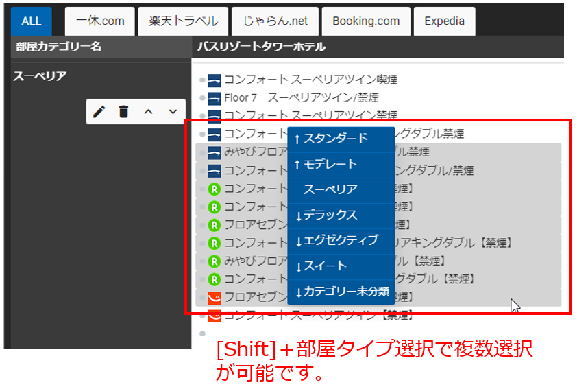
Task: Switch to the じゃらん.net tab
Action: 275,21
